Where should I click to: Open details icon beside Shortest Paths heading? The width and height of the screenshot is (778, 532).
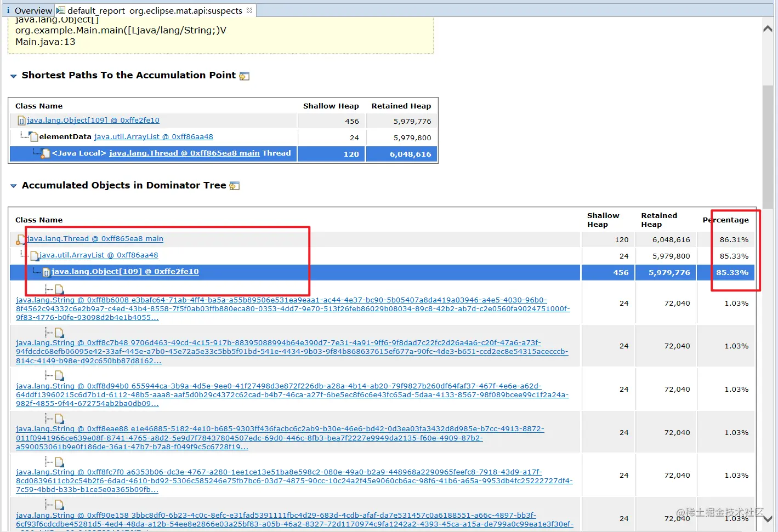pyautogui.click(x=245, y=76)
